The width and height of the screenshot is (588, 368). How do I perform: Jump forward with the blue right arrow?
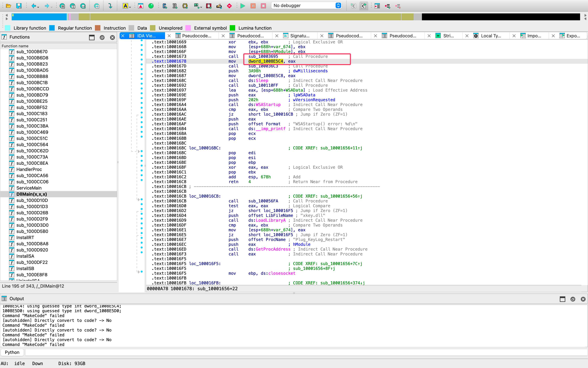(x=47, y=6)
